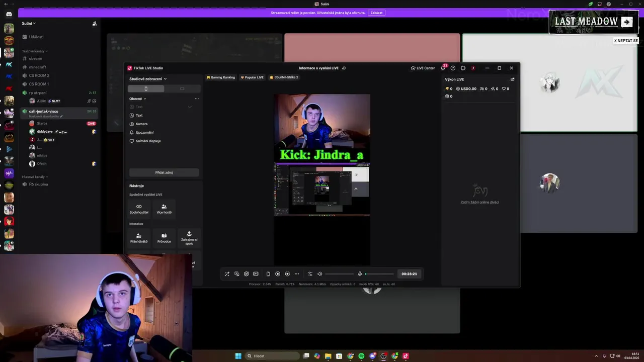Select the Text source row
The width and height of the screenshot is (644, 362).
(x=164, y=115)
